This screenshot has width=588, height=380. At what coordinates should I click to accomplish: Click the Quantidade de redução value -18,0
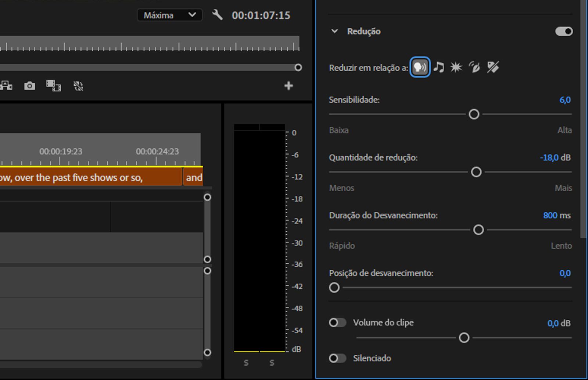coord(549,157)
